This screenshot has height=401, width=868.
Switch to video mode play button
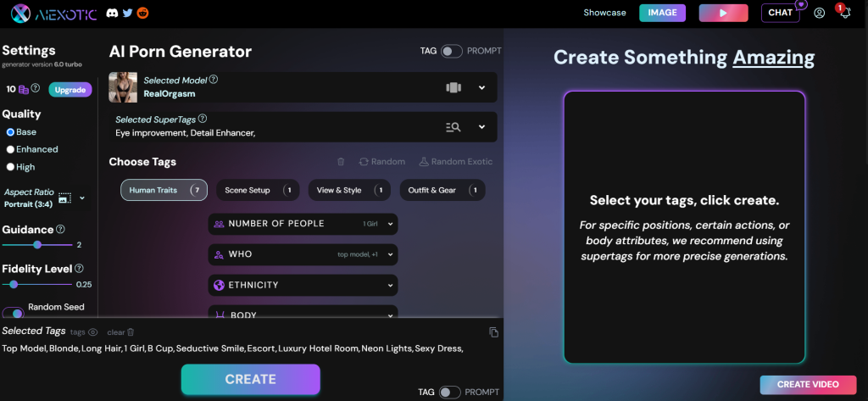point(724,13)
